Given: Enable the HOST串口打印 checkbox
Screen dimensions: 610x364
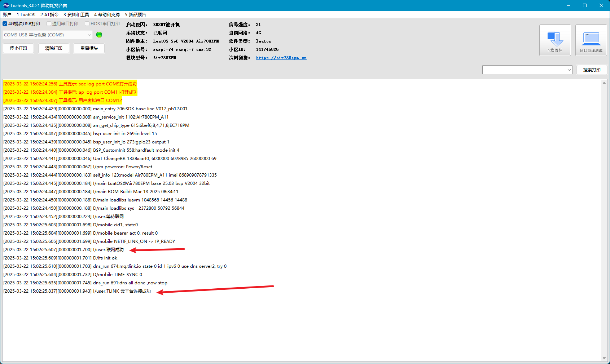Looking at the screenshot, I should [x=87, y=24].
